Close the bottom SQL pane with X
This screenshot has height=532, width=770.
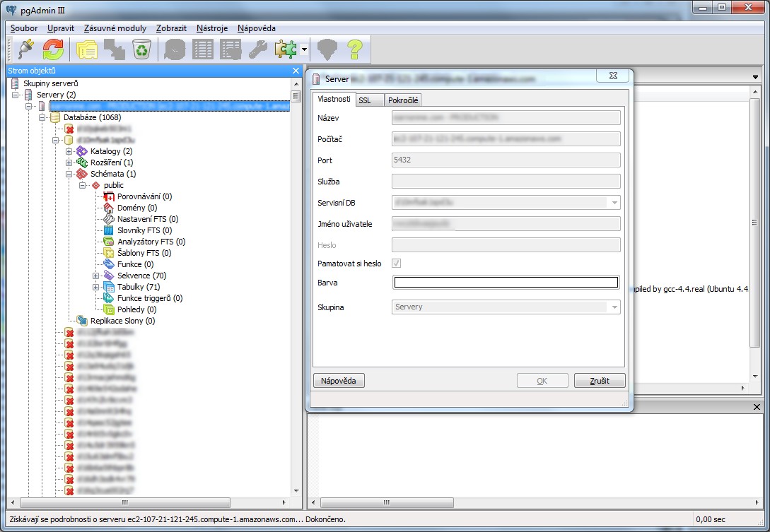[757, 407]
